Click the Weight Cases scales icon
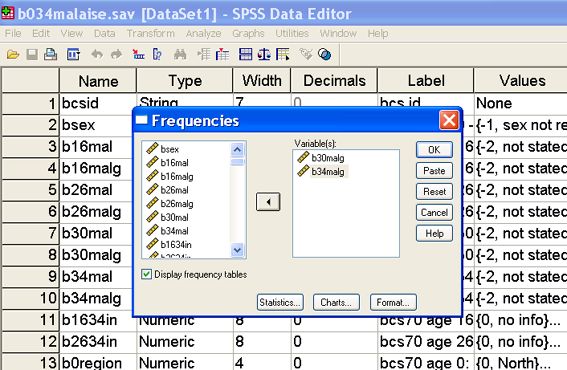This screenshot has height=370, width=567. (264, 55)
